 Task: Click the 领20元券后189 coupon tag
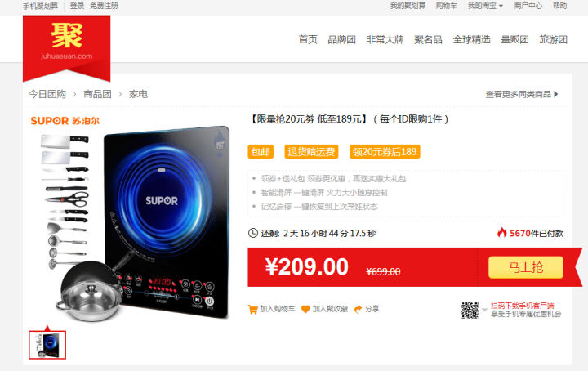[385, 152]
